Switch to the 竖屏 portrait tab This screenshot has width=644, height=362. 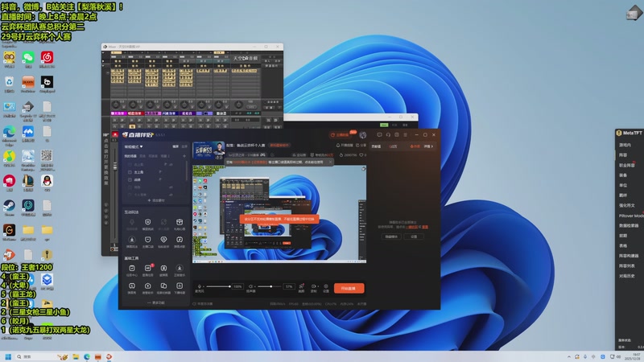[x=184, y=146]
